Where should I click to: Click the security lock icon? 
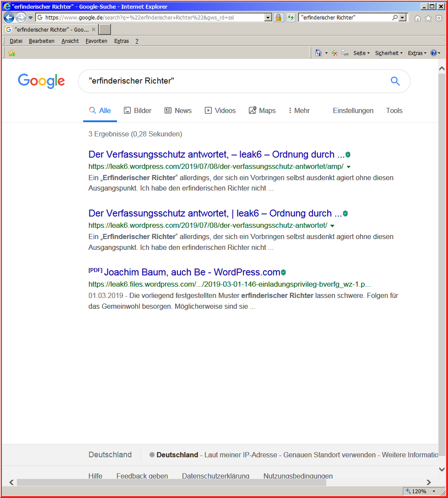(x=278, y=17)
